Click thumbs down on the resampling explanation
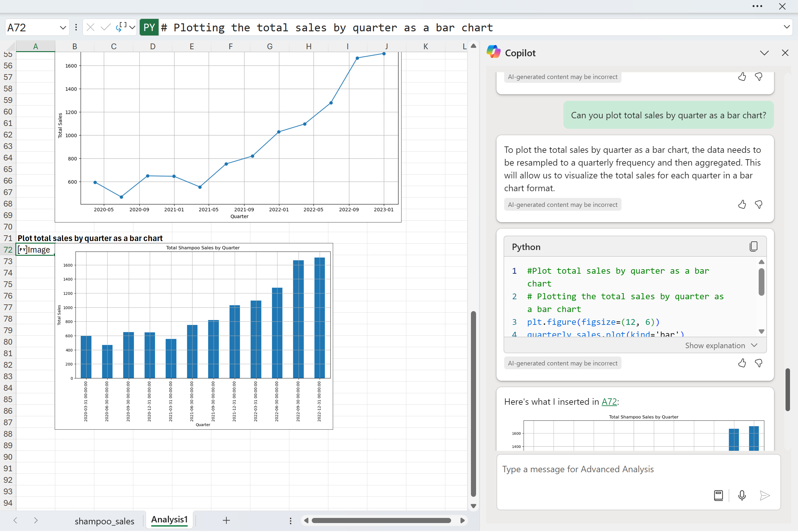 tap(759, 205)
